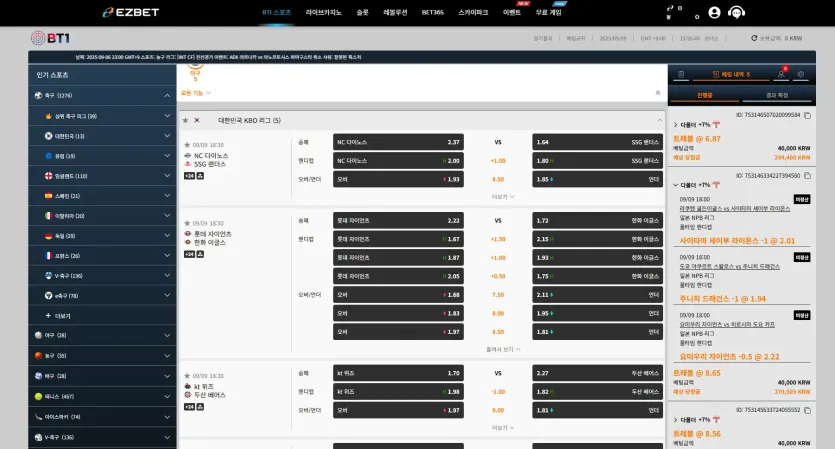Screen dimensions: 835x449
Task: Open stats icon for kt 위즈 match
Action: (200, 407)
